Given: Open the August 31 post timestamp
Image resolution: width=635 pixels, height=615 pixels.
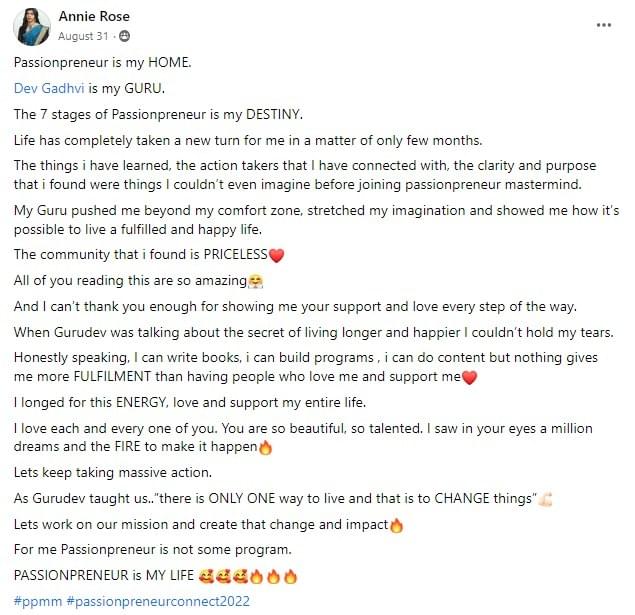Looking at the screenshot, I should pos(83,36).
